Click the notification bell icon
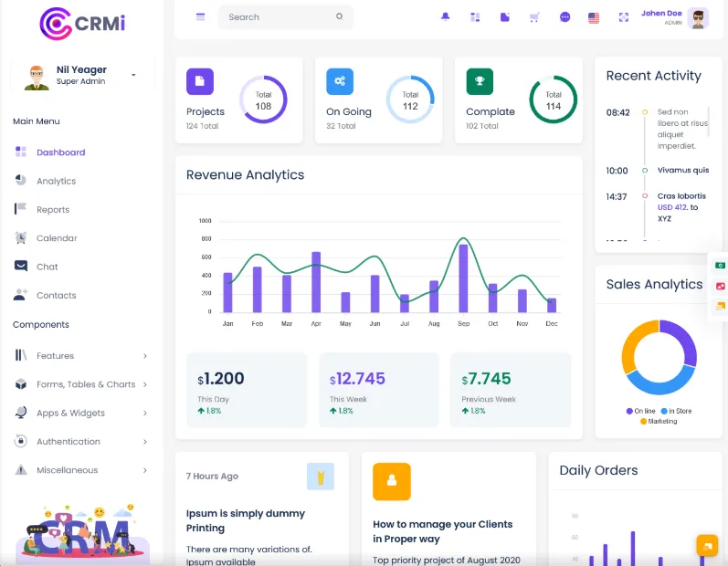The image size is (728, 566). (x=445, y=17)
